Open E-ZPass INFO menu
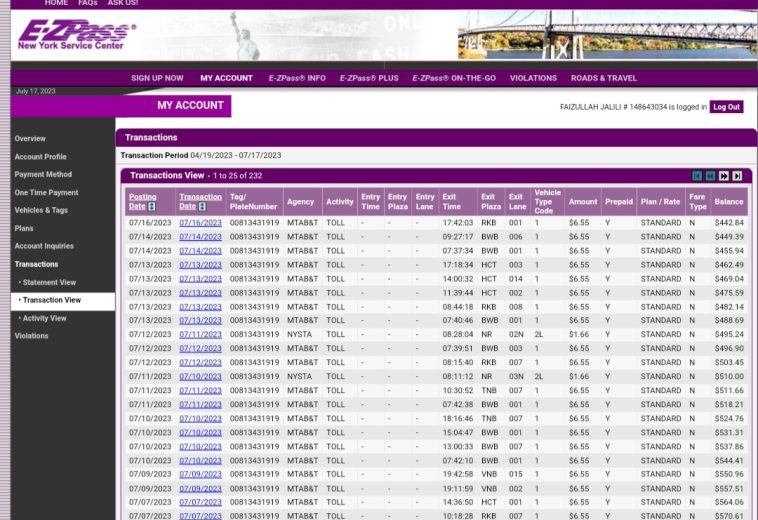Screen dimensions: 758x520 click(x=297, y=78)
